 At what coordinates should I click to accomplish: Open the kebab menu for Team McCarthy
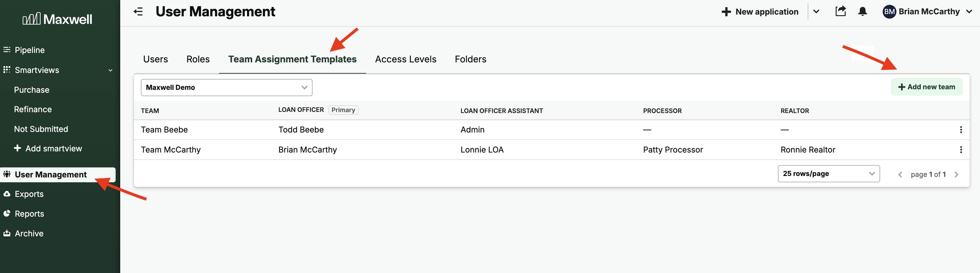coord(961,150)
